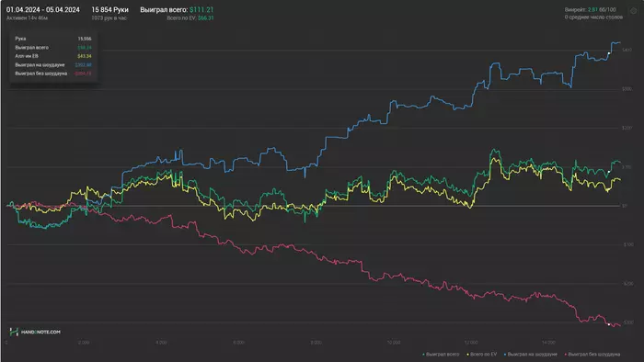
Task: Click the 'Выиграл всего: $111.21' total
Action: 177,9
